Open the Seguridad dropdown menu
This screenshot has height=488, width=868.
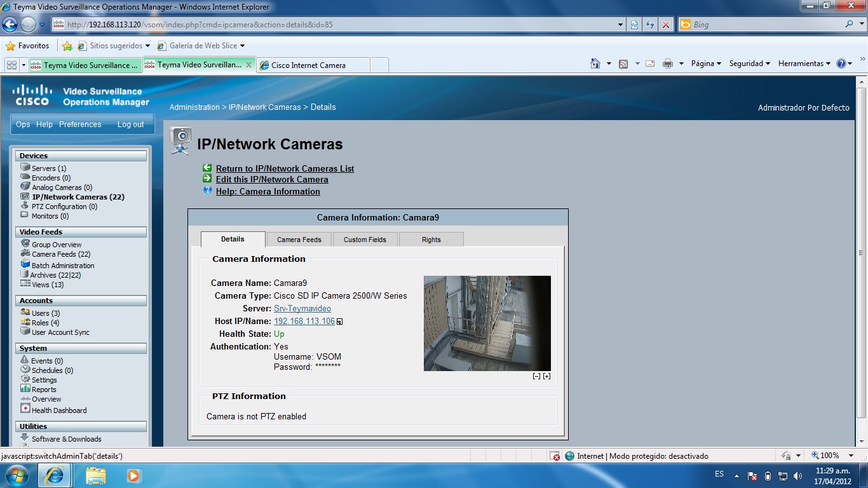coord(749,64)
